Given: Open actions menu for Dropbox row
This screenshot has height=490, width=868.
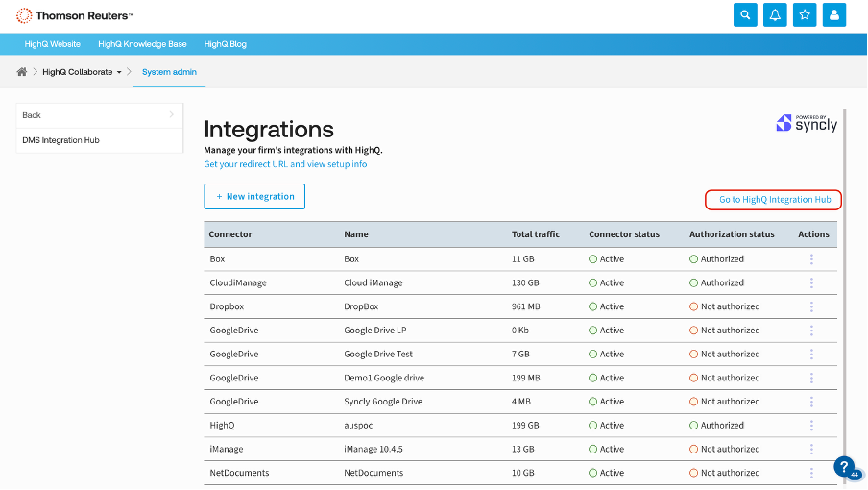Looking at the screenshot, I should click(811, 306).
